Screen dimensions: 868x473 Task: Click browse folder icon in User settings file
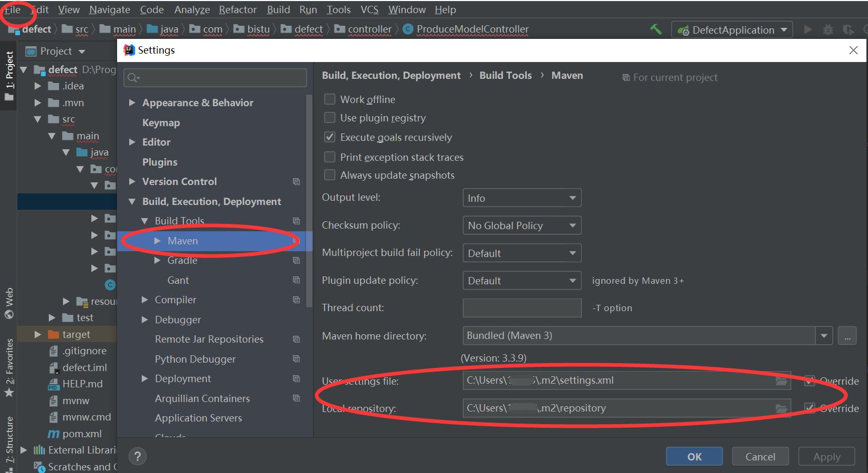782,381
